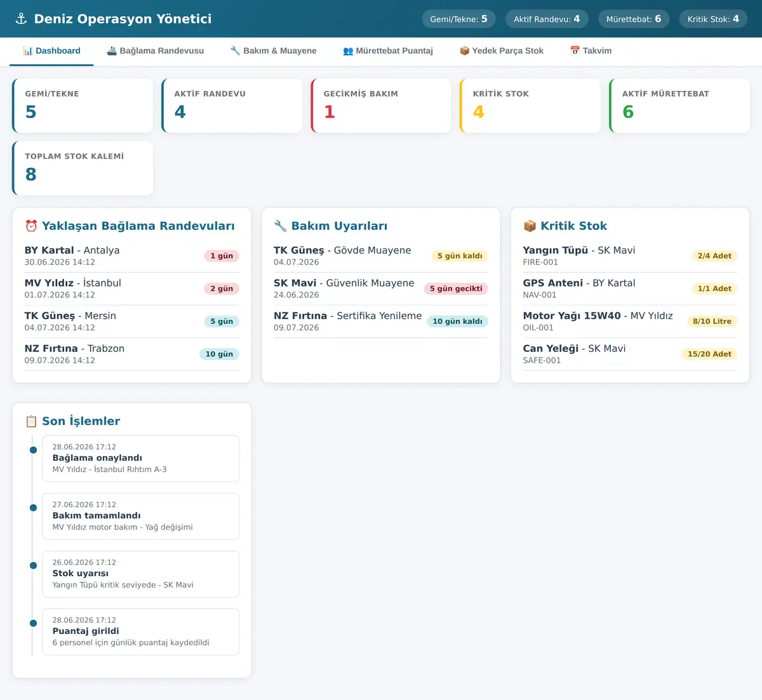Click the "8/10 Litre" stock badge
This screenshot has width=762, height=700.
coord(712,321)
